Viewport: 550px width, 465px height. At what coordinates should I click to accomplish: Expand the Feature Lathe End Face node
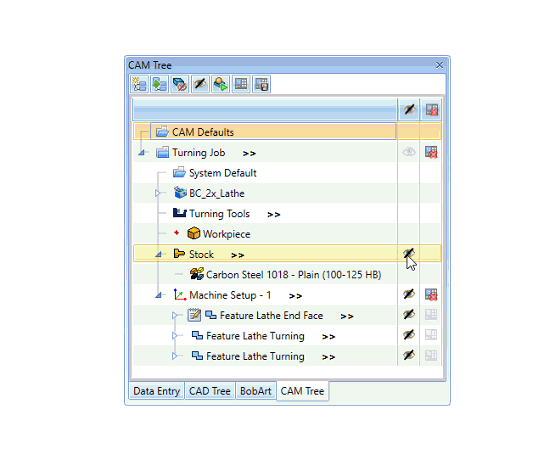tap(174, 316)
